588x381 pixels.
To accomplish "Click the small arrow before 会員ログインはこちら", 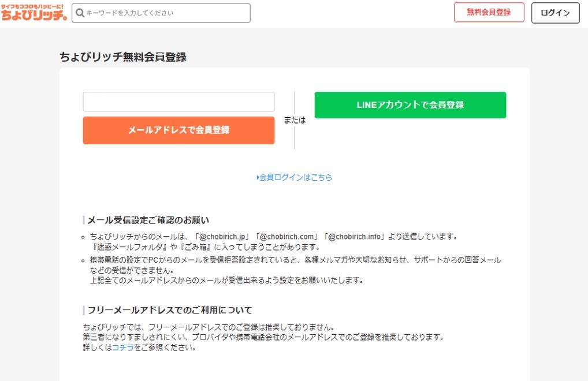I will [x=258, y=178].
